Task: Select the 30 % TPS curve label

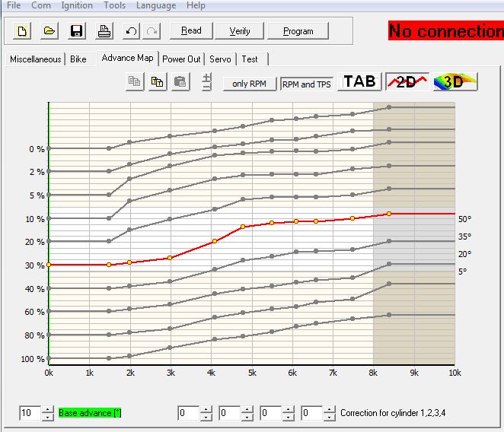Action: coord(35,265)
